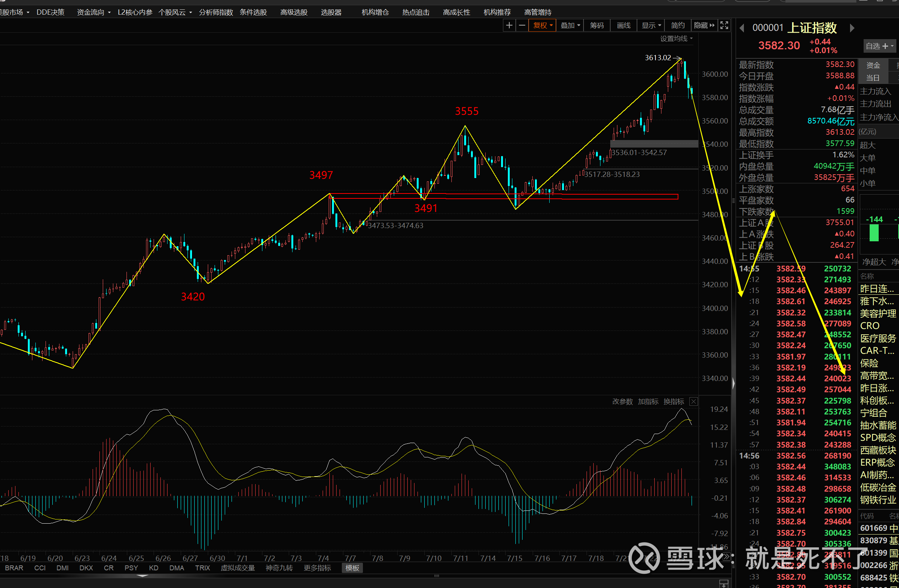Click the 隐藏 hide panel button

point(704,25)
